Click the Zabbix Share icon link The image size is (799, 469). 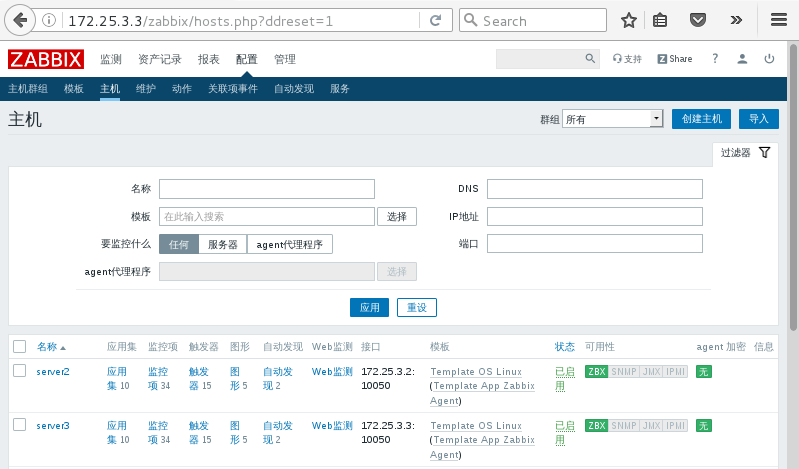[x=675, y=59]
